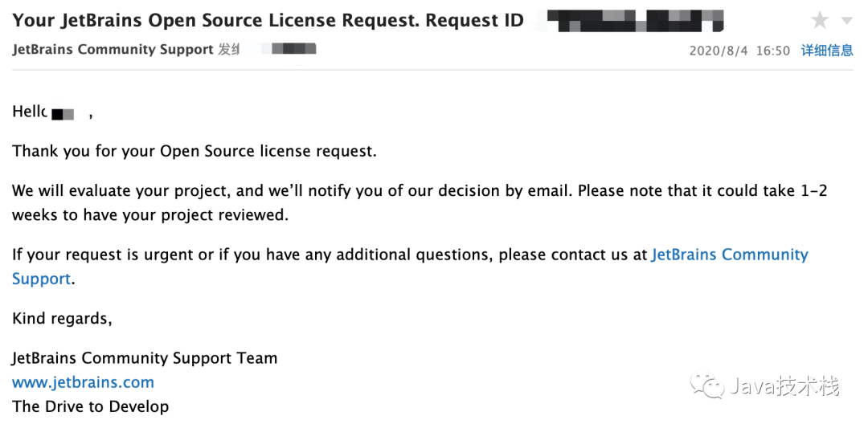This screenshot has height=424, width=868.
Task: Click the blurred Request ID number
Action: pos(635,19)
